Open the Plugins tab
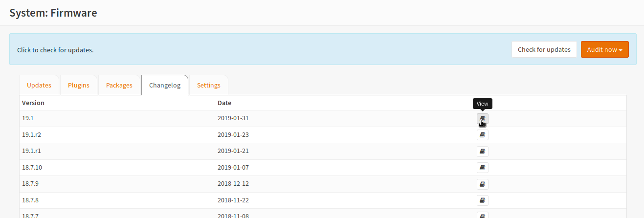Viewport: 644px width, 218px height. [x=79, y=85]
